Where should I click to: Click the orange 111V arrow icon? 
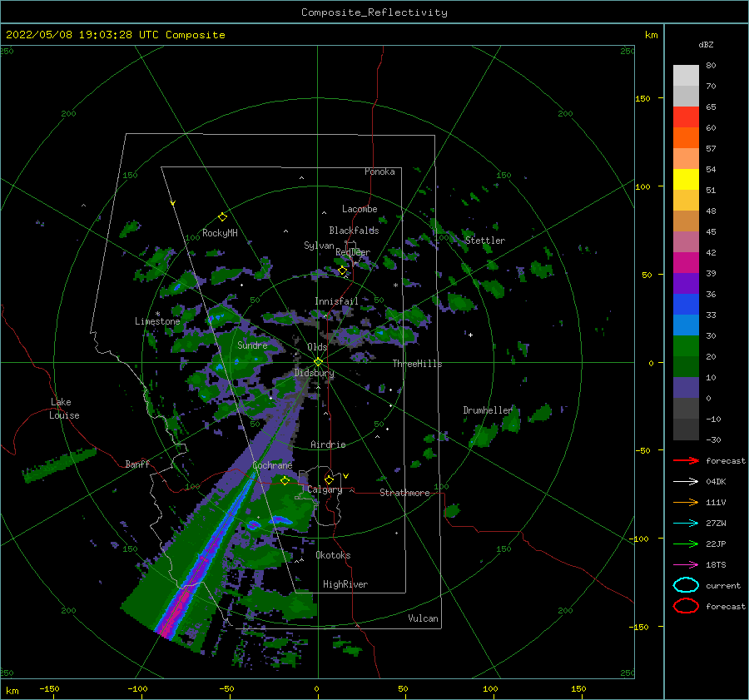click(x=686, y=502)
